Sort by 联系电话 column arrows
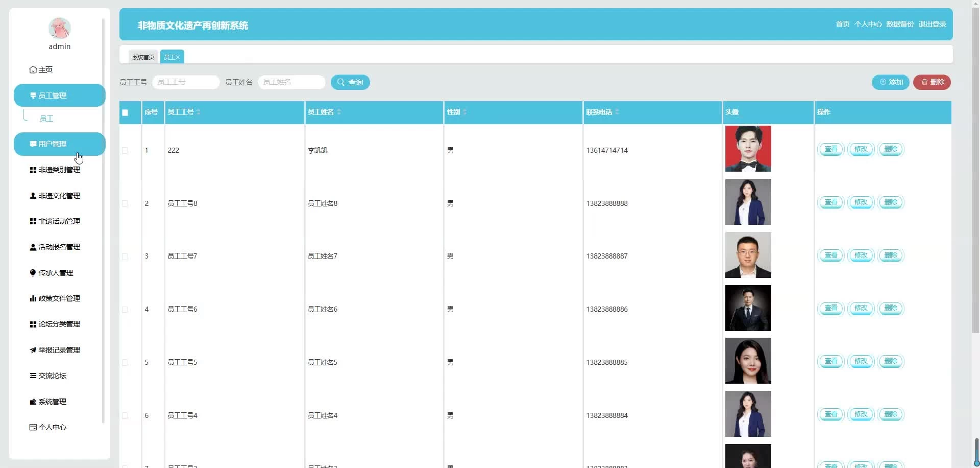The height and width of the screenshot is (468, 980). click(617, 112)
